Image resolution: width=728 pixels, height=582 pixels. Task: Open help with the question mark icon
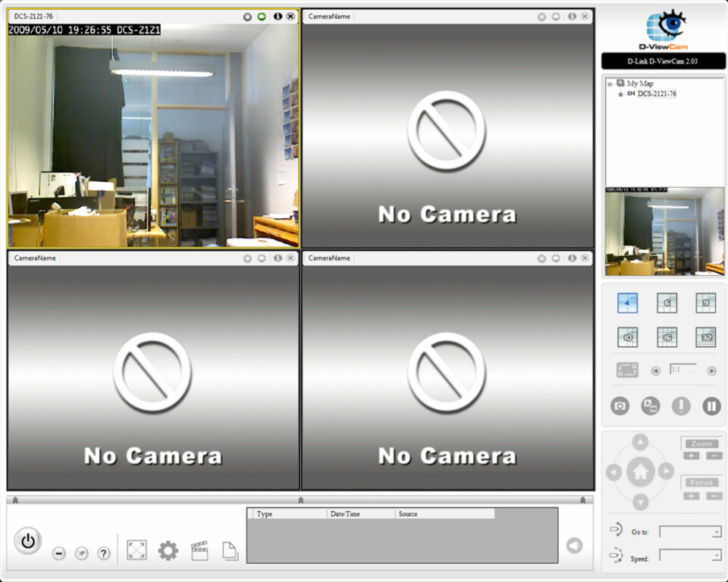coord(104,554)
